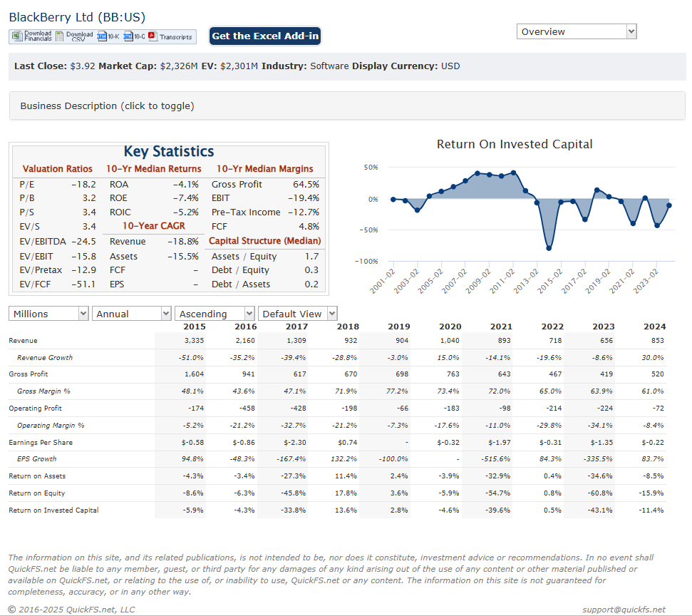This screenshot has width=692, height=616.
Task: Click the BlackBerry Ltd (BB:US) title
Action: coord(77,17)
